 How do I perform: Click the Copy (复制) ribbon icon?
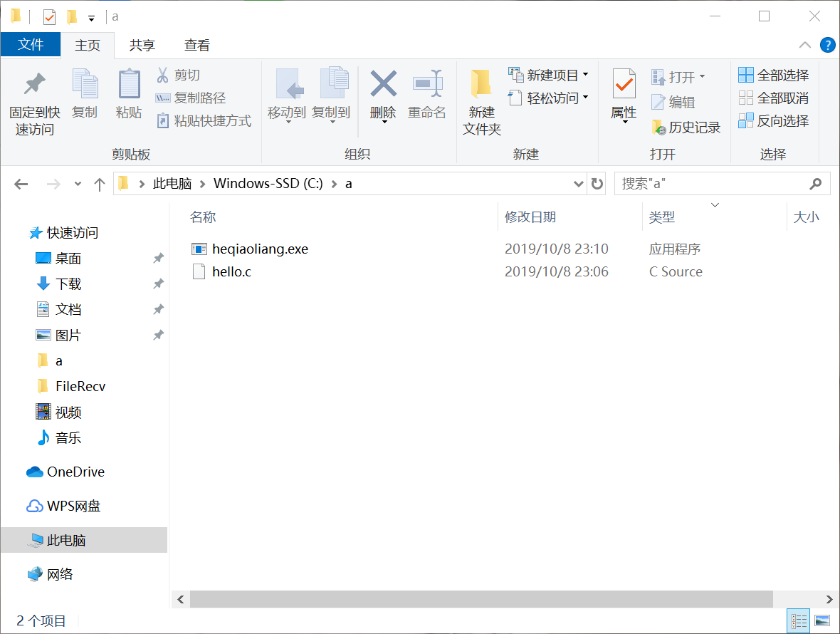[x=85, y=84]
